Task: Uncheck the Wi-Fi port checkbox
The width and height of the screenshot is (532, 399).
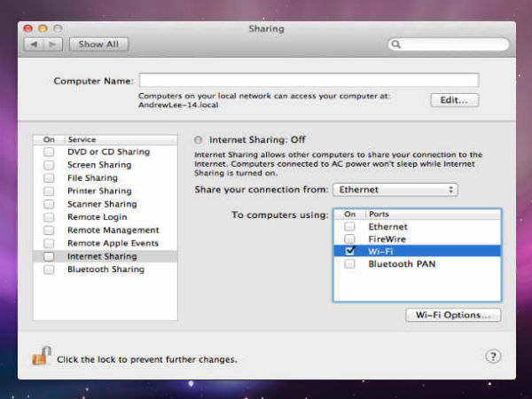Action: click(x=350, y=252)
